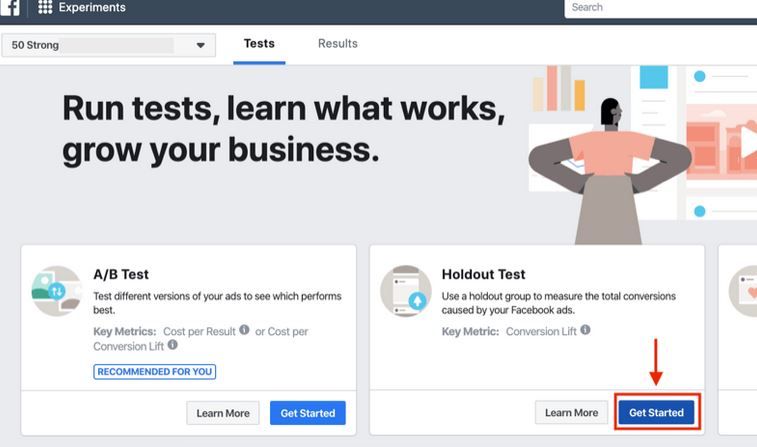This screenshot has width=757, height=447.
Task: Click the 'Run tests, learn what works' headline
Action: (x=284, y=129)
